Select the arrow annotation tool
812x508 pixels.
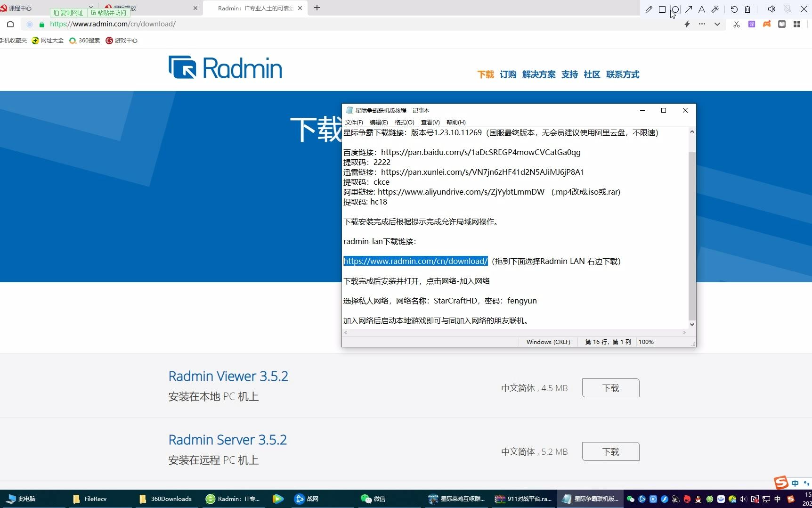coord(689,9)
